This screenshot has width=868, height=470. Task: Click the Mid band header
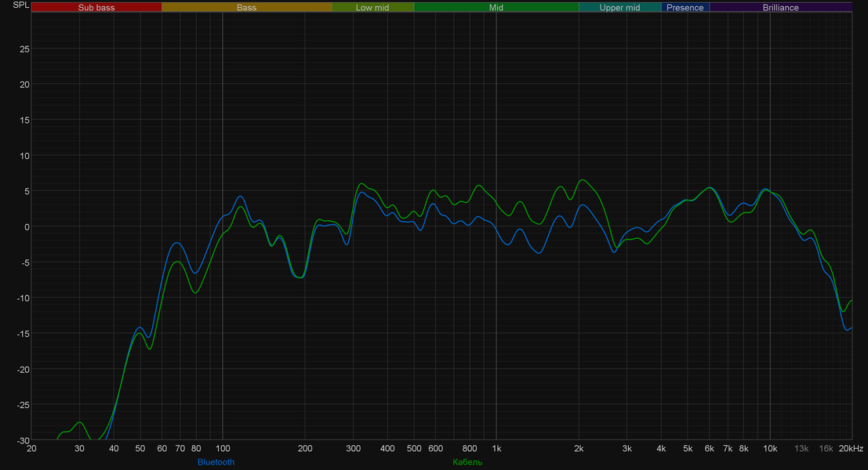coord(496,7)
